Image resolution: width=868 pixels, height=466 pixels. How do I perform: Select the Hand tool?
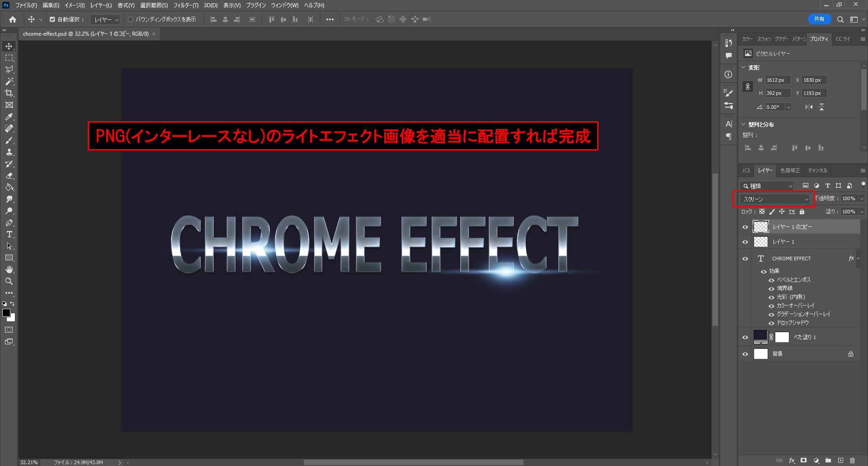pos(9,269)
